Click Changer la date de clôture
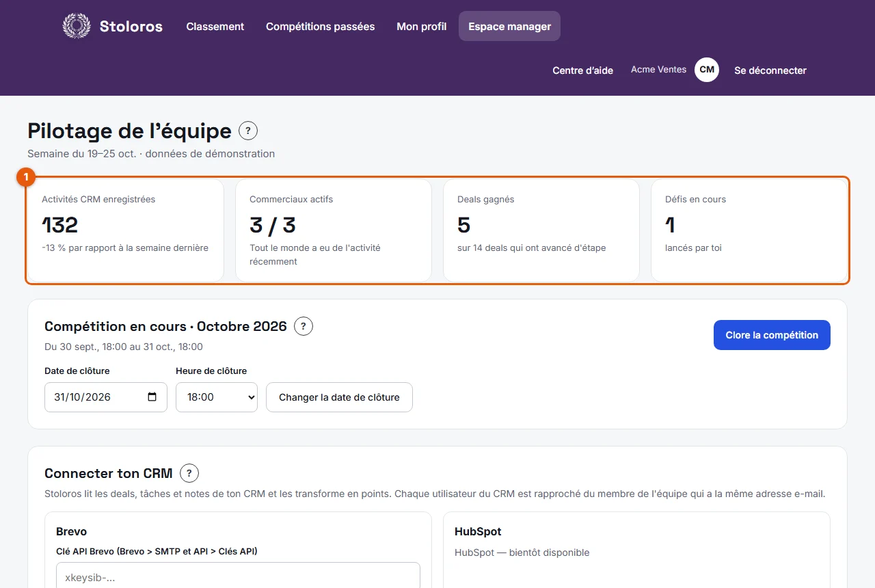The height and width of the screenshot is (588, 875). tap(339, 397)
